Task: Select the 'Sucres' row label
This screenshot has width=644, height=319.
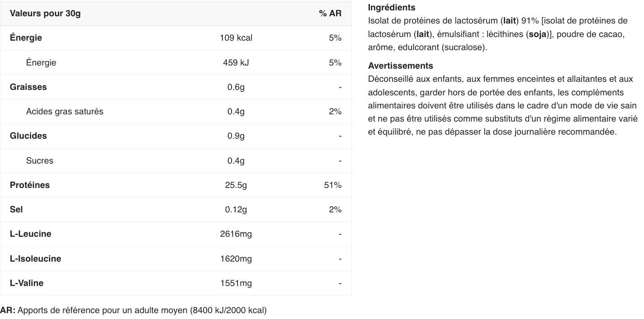Action: tap(40, 160)
